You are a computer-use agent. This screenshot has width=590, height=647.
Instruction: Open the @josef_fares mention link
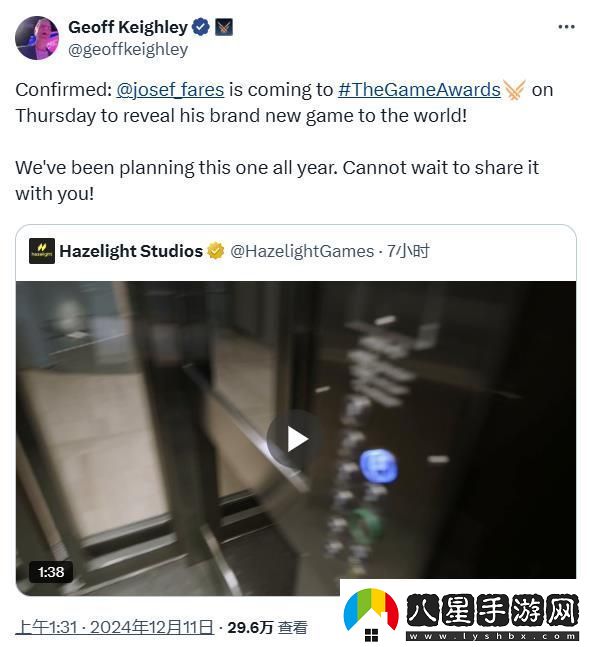(170, 90)
